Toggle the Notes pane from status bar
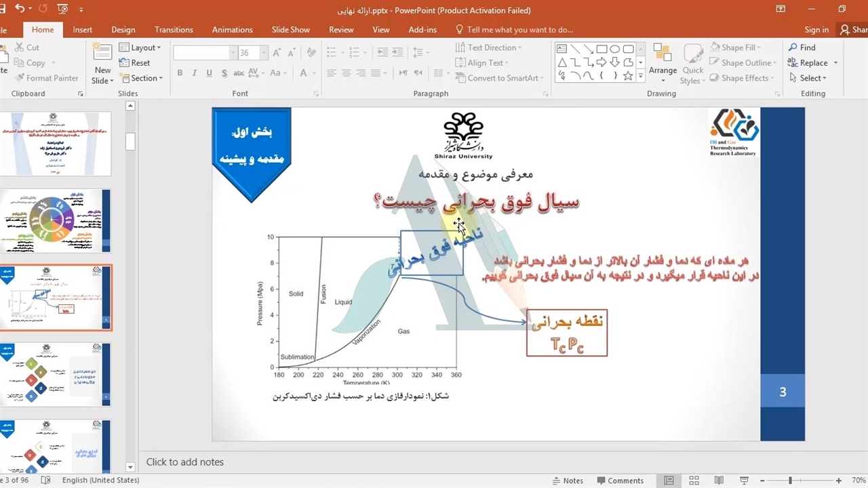The image size is (868, 488). click(x=566, y=481)
